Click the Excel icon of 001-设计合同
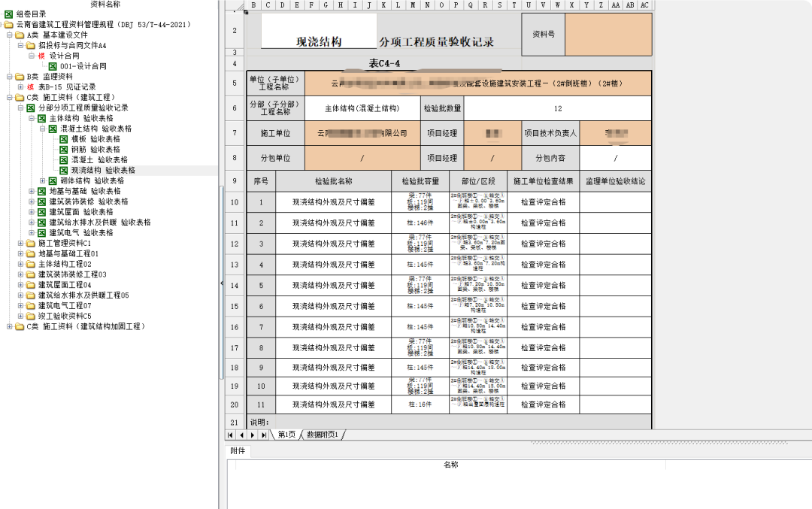The image size is (812, 509). [x=53, y=66]
